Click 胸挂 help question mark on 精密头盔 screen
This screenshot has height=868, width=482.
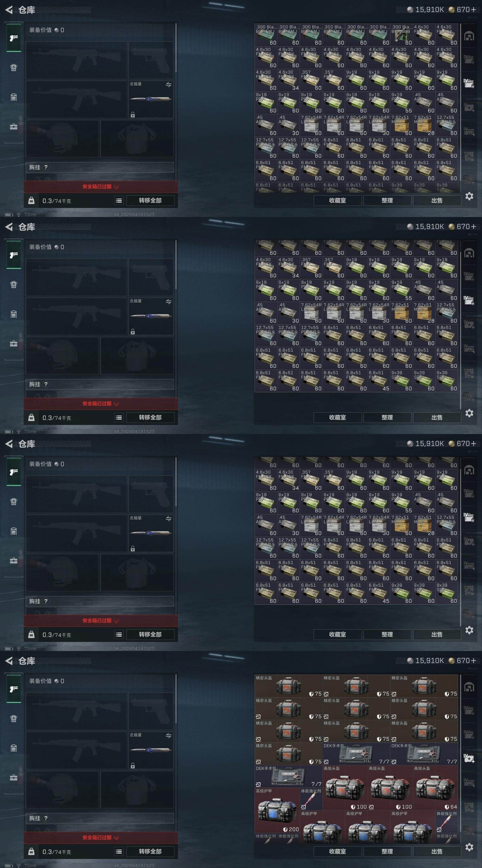tap(46, 818)
